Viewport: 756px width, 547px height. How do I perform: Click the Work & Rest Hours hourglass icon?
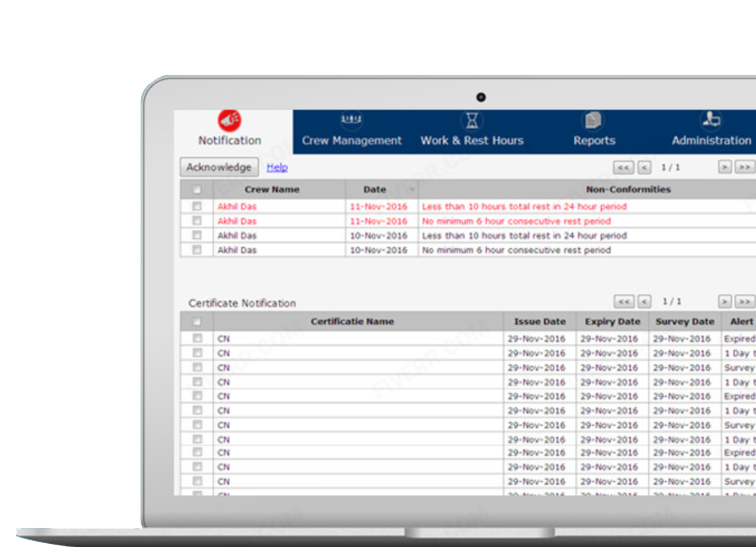(x=472, y=120)
